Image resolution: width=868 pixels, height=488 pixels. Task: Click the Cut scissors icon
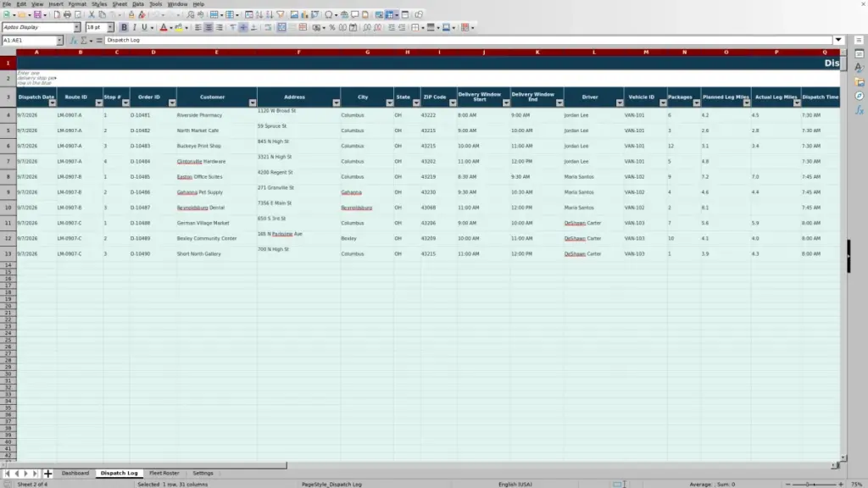[x=92, y=14]
